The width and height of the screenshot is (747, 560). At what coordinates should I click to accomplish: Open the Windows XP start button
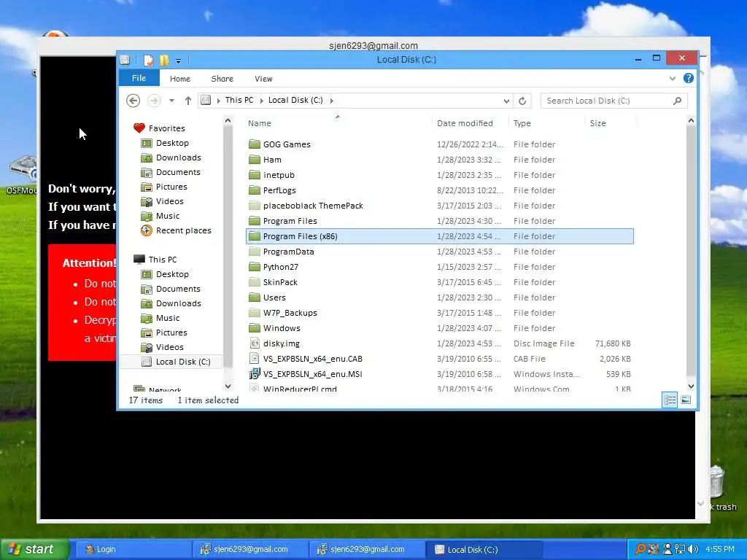[x=34, y=549]
